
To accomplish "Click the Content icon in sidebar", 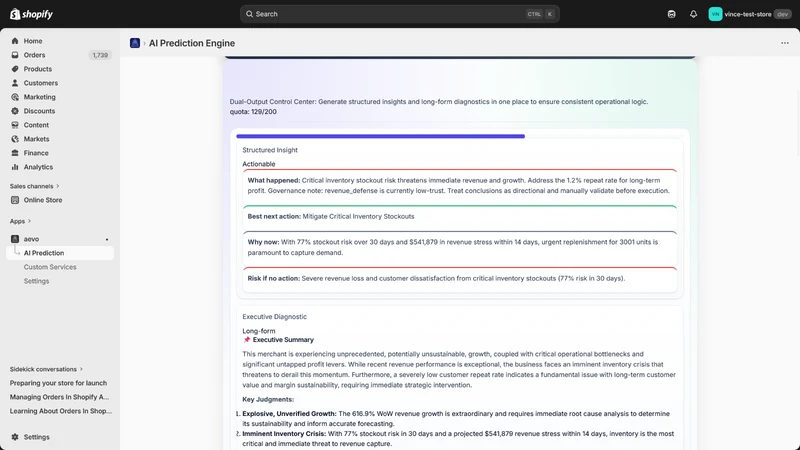I will [15, 125].
